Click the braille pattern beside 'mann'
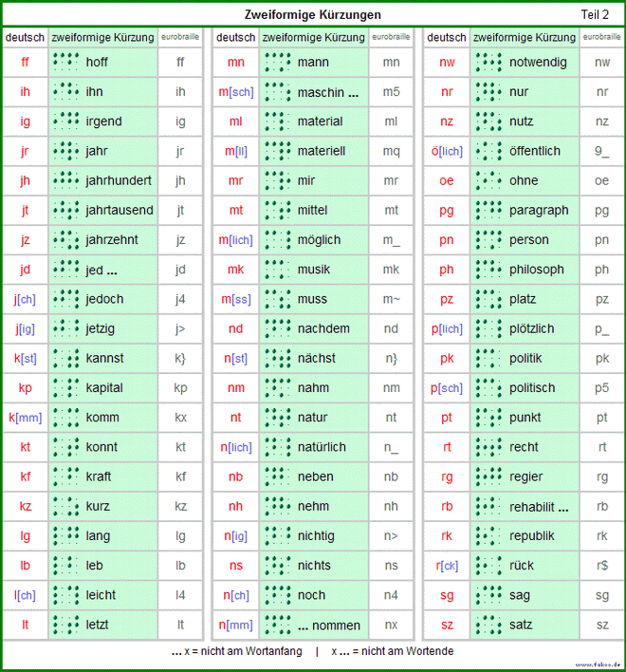 (x=278, y=62)
